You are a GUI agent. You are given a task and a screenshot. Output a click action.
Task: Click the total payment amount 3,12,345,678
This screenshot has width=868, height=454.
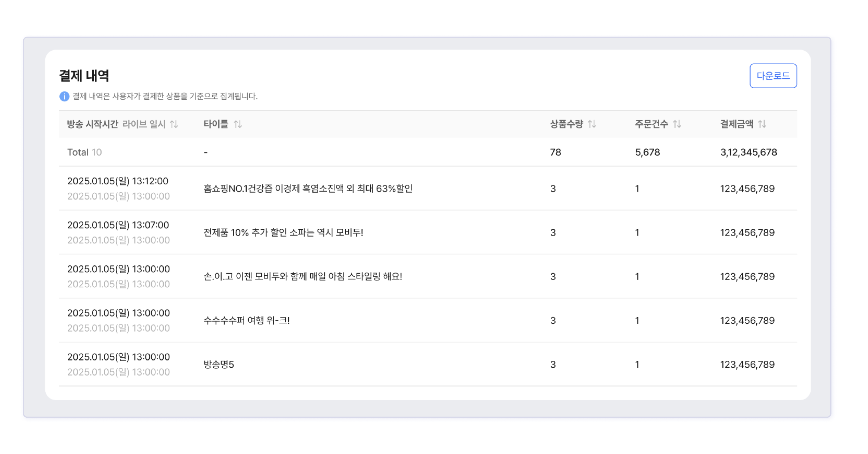click(748, 152)
